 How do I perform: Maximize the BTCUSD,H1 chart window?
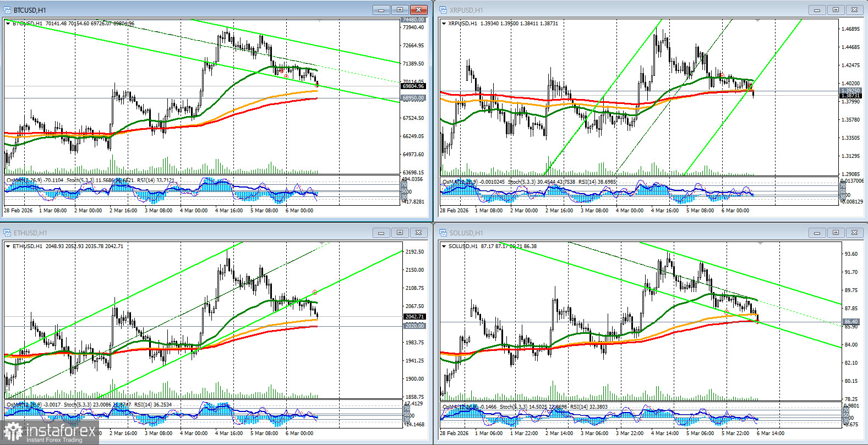pyautogui.click(x=400, y=10)
